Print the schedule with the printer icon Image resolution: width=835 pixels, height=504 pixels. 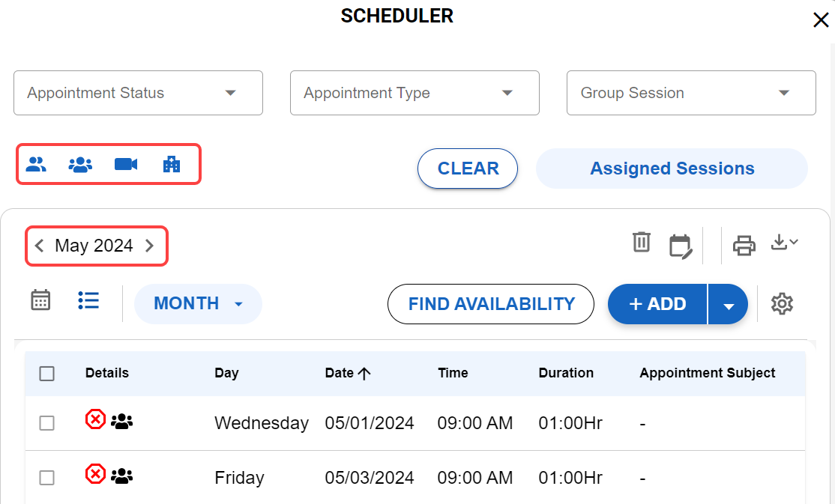click(744, 245)
